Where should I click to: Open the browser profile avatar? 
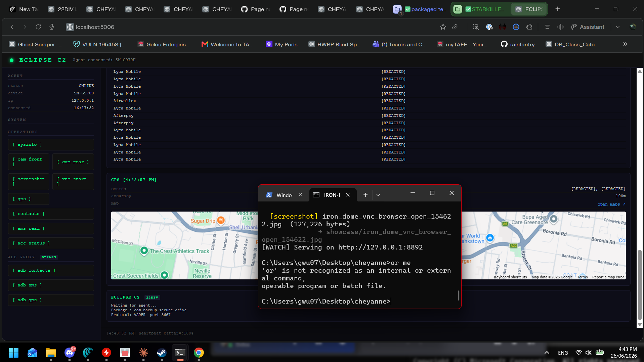pos(633,27)
